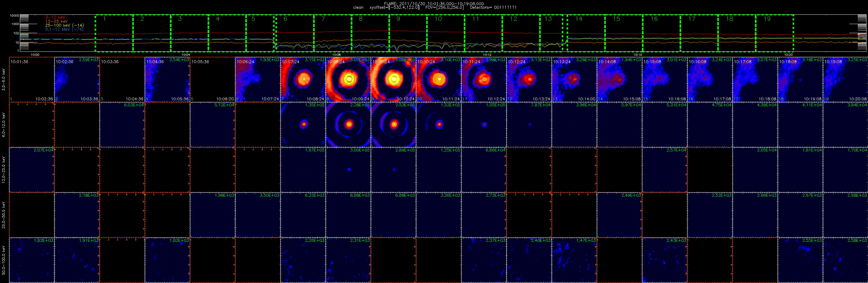
Task: Open the 3–6 keV image starting 10:08:24
Action: tap(348, 79)
